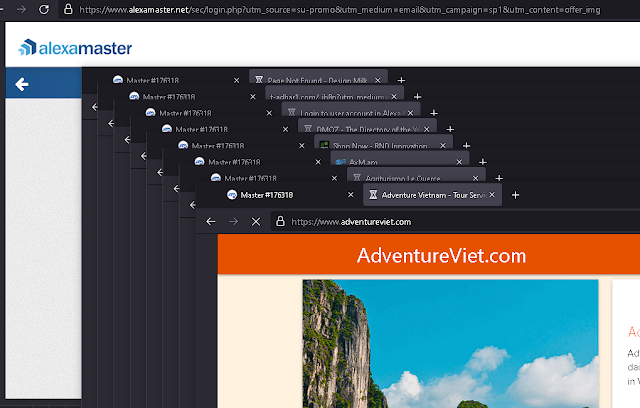Screen dimensions: 640x408
Task: Close the Login to user account tab
Action: (410, 113)
